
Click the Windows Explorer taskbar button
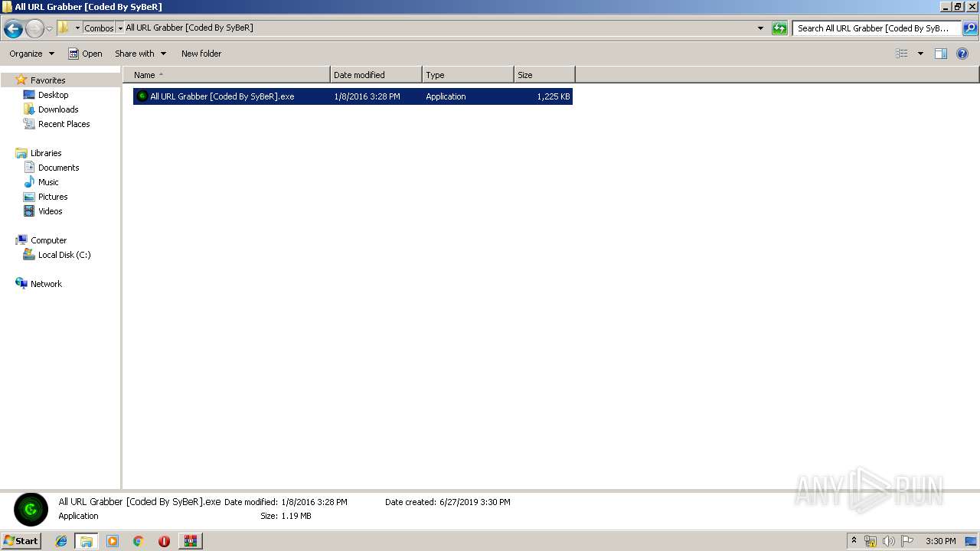pos(87,541)
